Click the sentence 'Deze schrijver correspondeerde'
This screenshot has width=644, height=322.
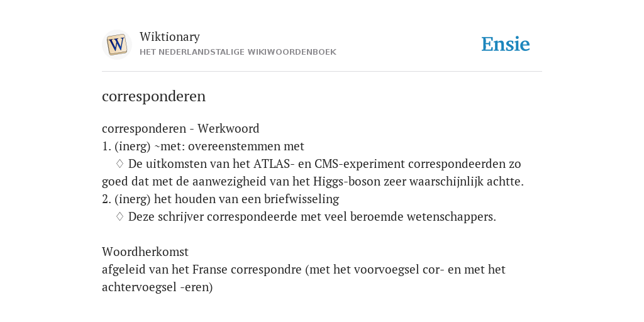312,216
